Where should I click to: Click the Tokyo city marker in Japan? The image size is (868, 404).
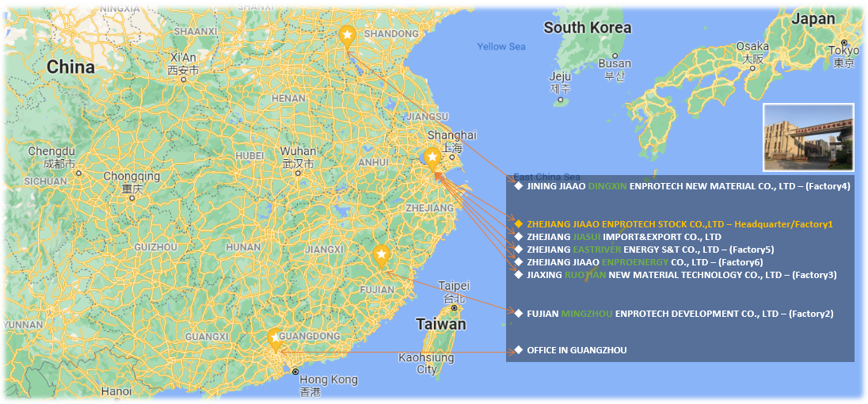click(x=845, y=43)
